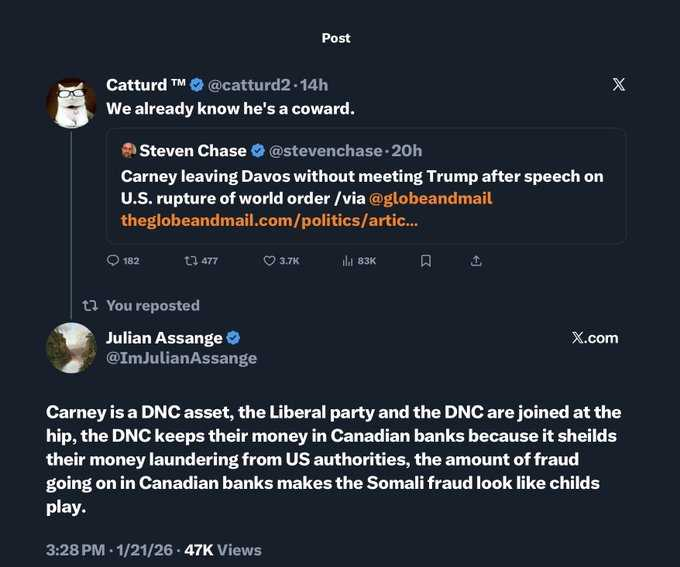Open Julian Assange's profile picture

pyautogui.click(x=72, y=348)
